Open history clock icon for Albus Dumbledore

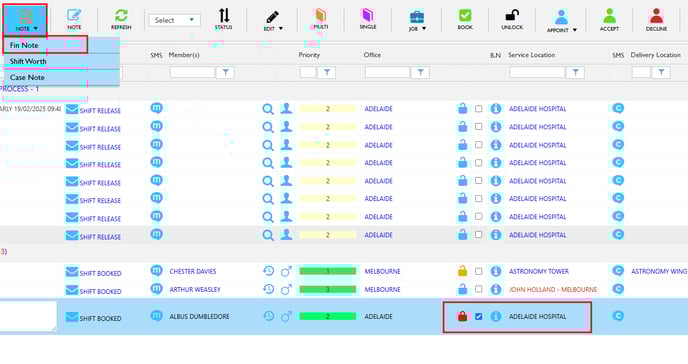269,316
